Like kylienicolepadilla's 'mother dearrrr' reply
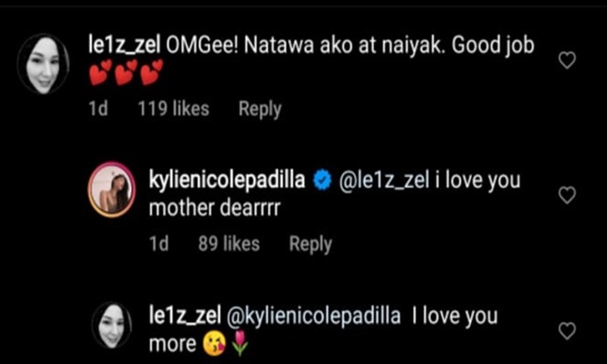 pos(567,195)
